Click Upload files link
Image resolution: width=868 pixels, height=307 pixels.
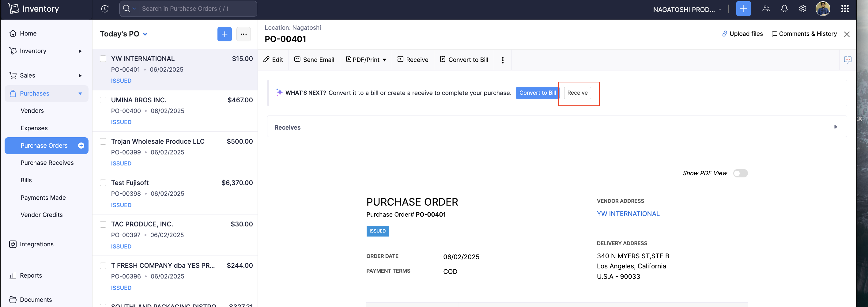point(742,34)
